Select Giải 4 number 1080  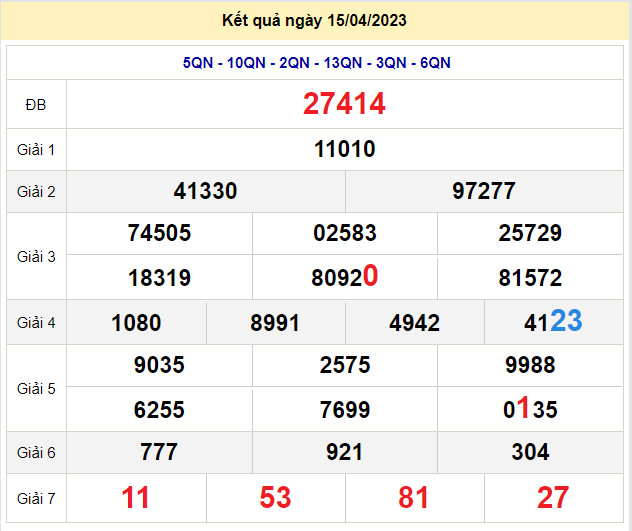(136, 323)
